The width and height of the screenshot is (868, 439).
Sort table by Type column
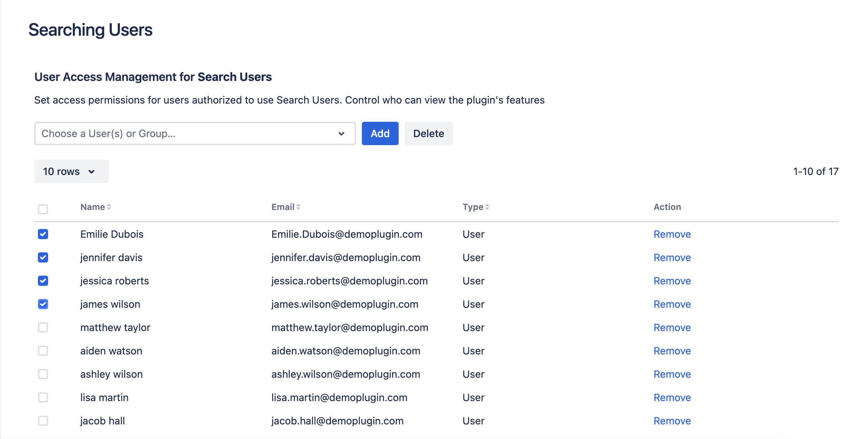tap(476, 207)
